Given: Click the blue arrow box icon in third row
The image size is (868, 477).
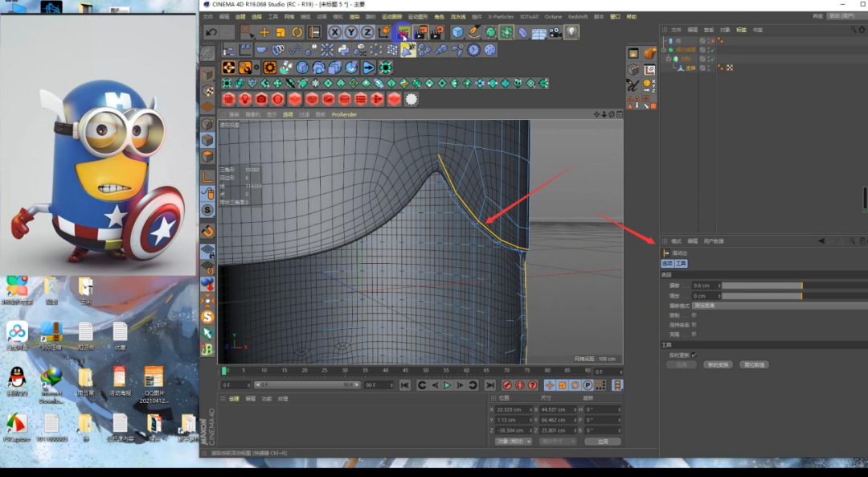Looking at the screenshot, I should 369,68.
